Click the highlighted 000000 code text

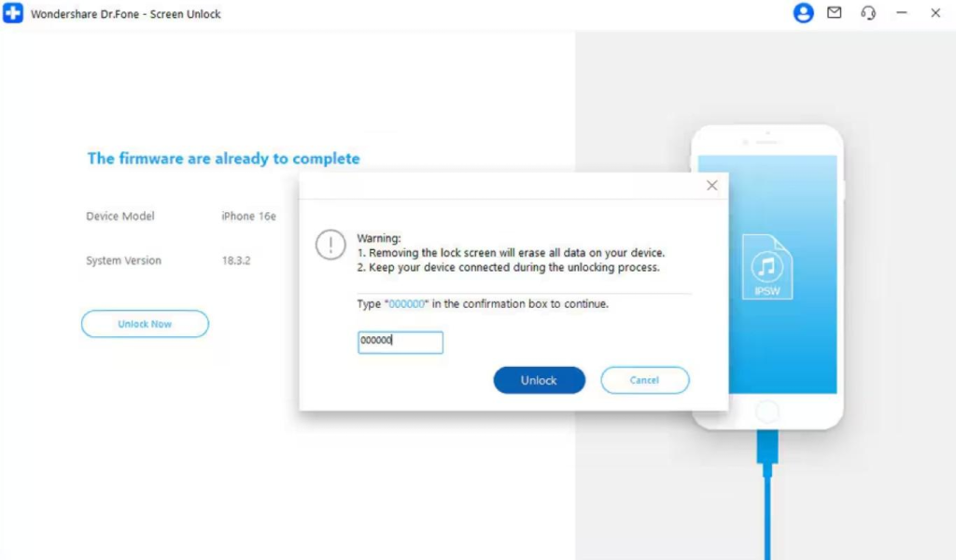(407, 304)
